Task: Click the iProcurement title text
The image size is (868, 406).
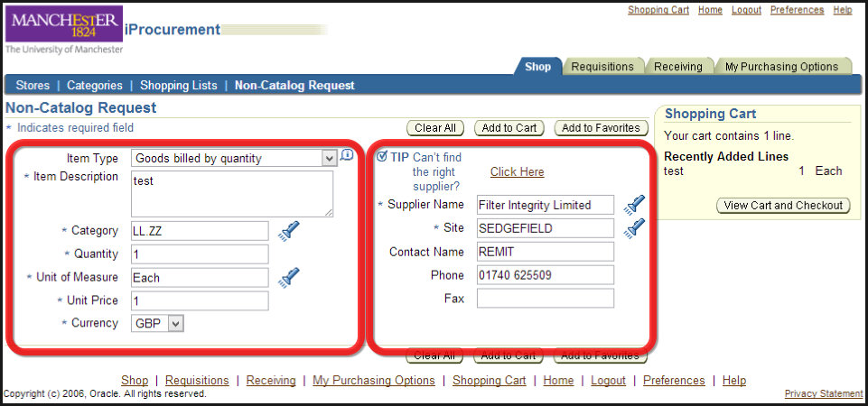Action: [173, 30]
